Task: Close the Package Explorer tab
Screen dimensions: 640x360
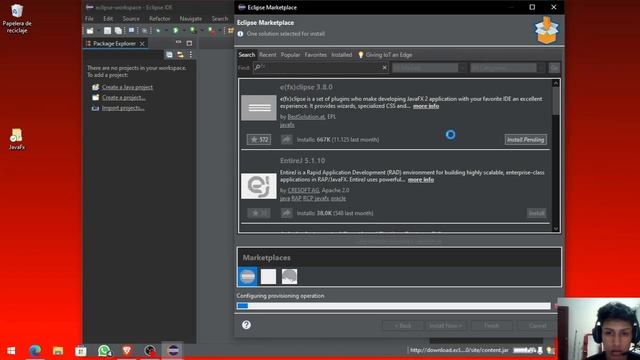Action: coord(142,44)
